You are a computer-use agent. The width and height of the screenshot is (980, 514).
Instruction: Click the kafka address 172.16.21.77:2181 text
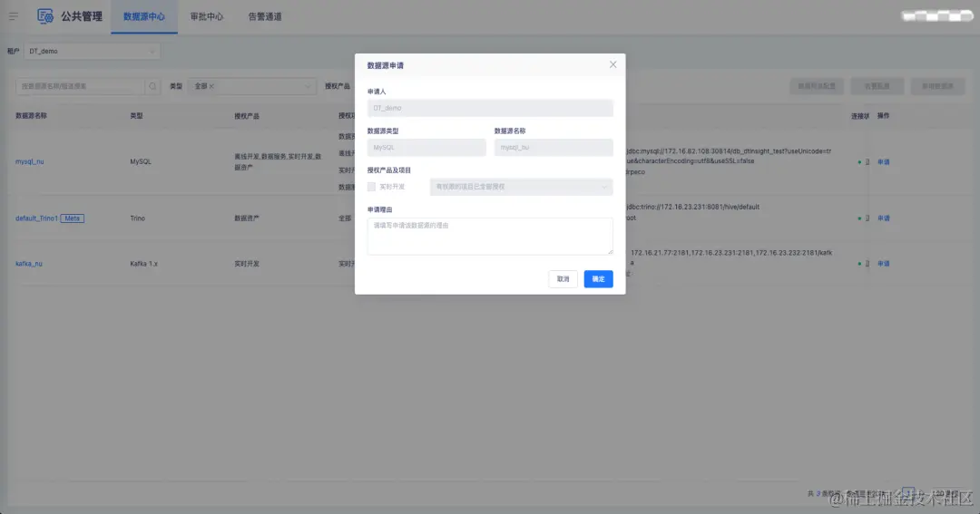[x=731, y=257]
